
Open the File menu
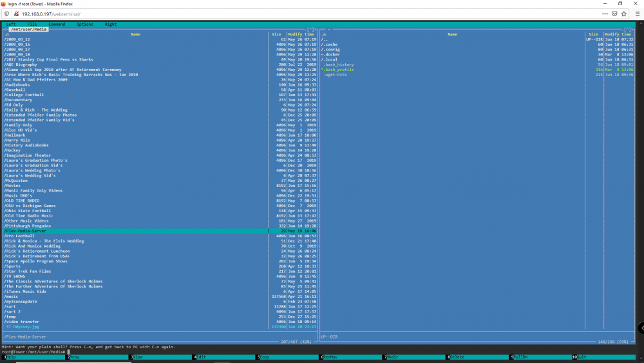click(32, 25)
